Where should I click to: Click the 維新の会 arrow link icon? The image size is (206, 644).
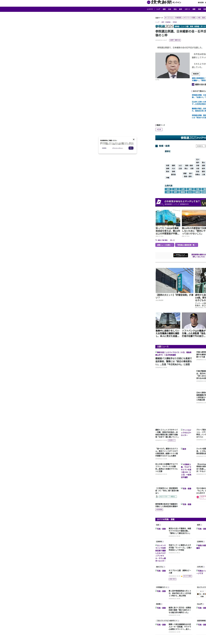click(193, 84)
